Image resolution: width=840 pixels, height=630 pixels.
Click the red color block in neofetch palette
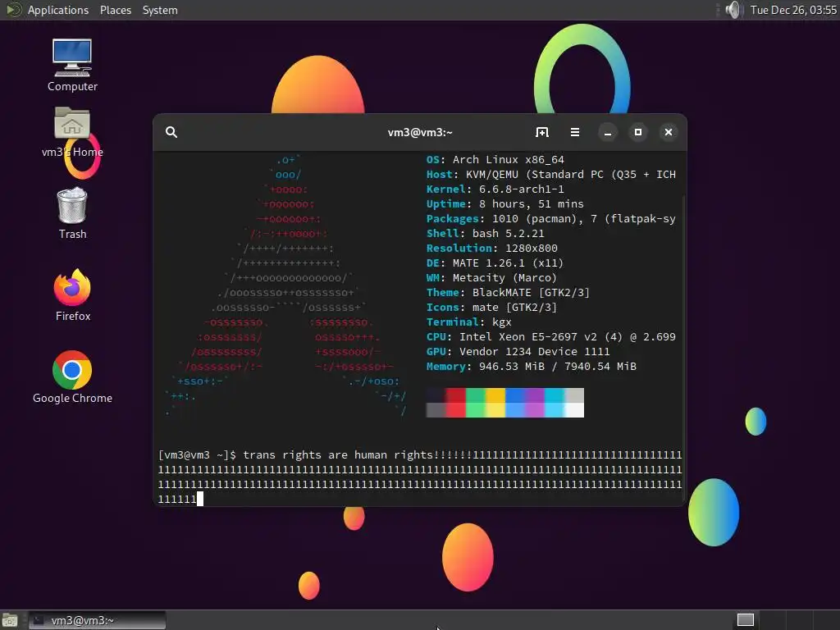455,402
